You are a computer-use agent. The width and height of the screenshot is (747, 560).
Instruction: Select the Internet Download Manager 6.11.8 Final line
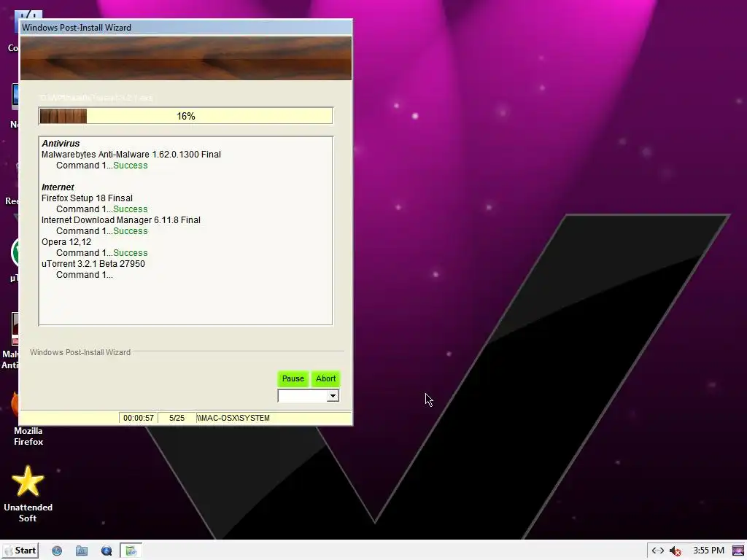coord(121,220)
